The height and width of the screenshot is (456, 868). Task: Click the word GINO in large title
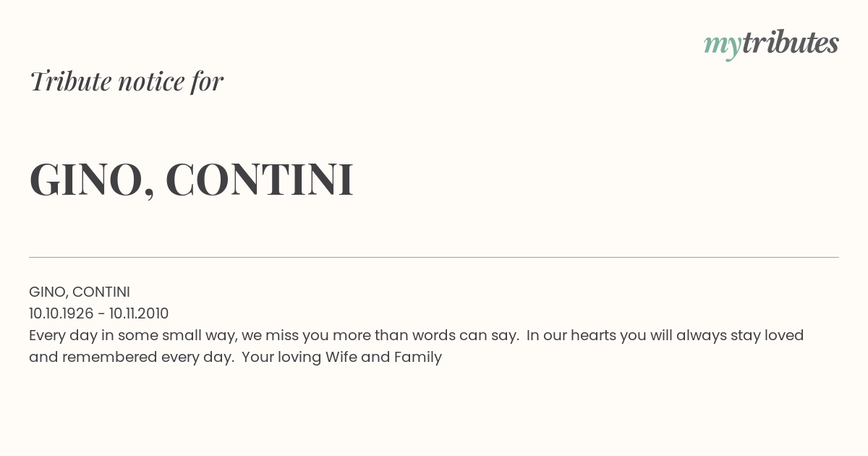pos(86,180)
